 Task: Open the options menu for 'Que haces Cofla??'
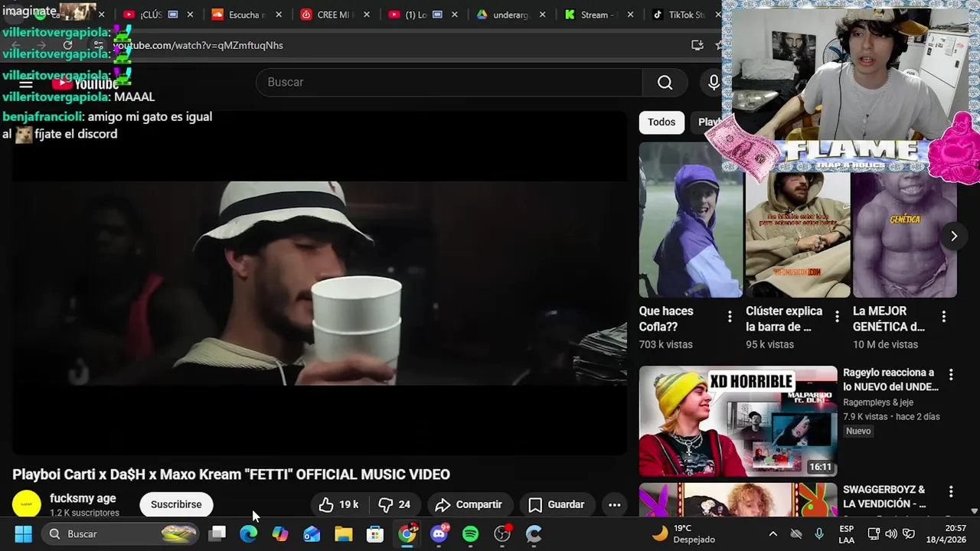coord(730,316)
